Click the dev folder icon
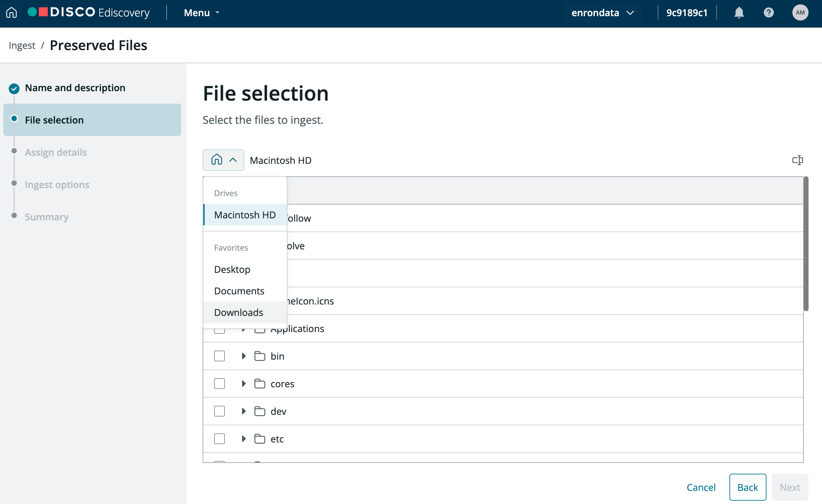The width and height of the screenshot is (822, 504). click(260, 411)
